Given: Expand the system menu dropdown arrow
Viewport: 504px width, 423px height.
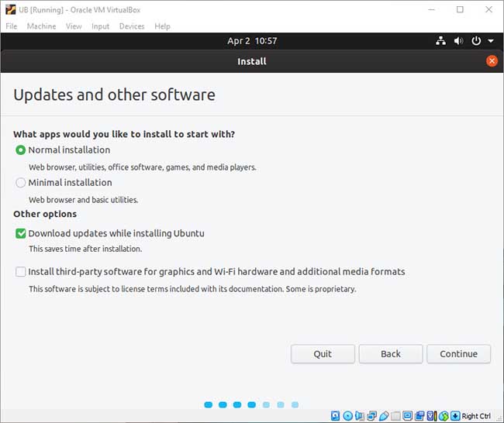Looking at the screenshot, I should (x=491, y=41).
